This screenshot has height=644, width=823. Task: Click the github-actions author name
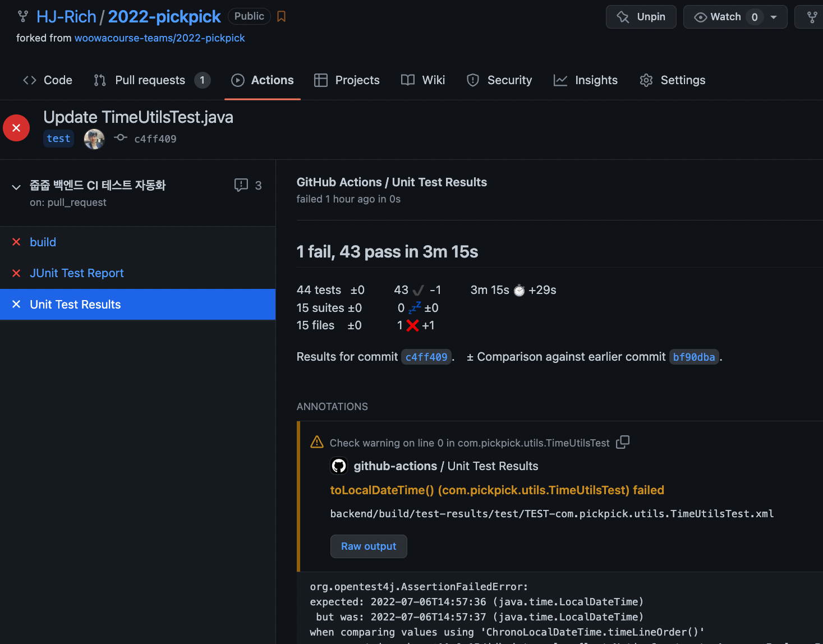[x=395, y=466]
